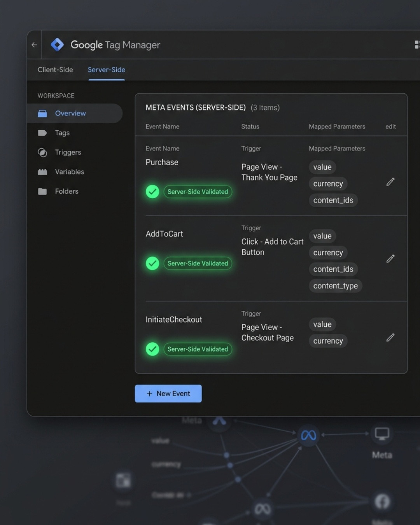Viewport: 420px width, 525px height.
Task: Click 'Page View - Checkout Page' trigger
Action: coord(268,332)
